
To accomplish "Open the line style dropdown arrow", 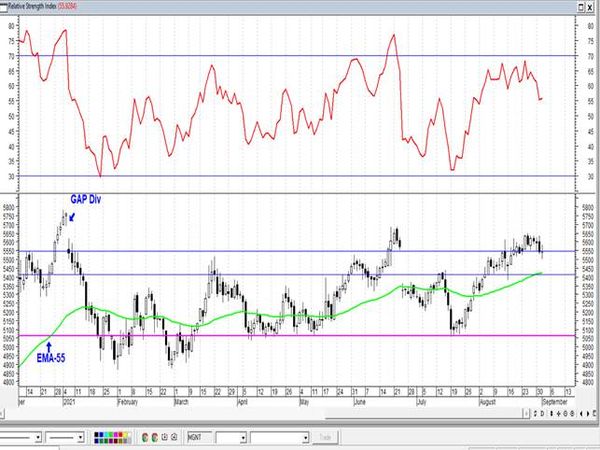I will (38, 437).
